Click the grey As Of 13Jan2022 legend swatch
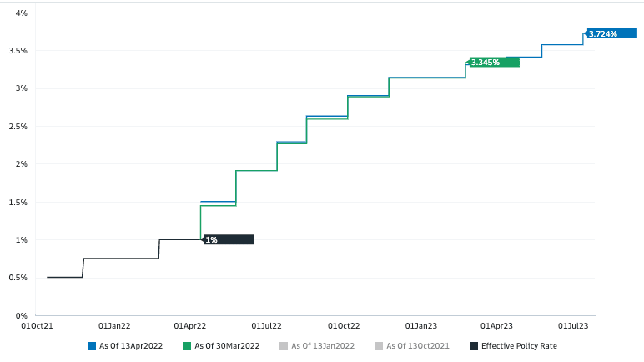Screen dimensions: 644x362 click(284, 345)
